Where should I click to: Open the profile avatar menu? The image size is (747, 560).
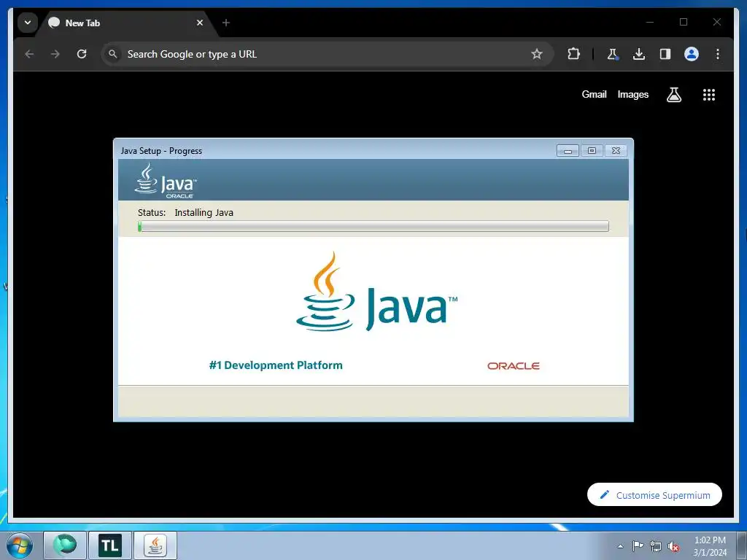(692, 54)
